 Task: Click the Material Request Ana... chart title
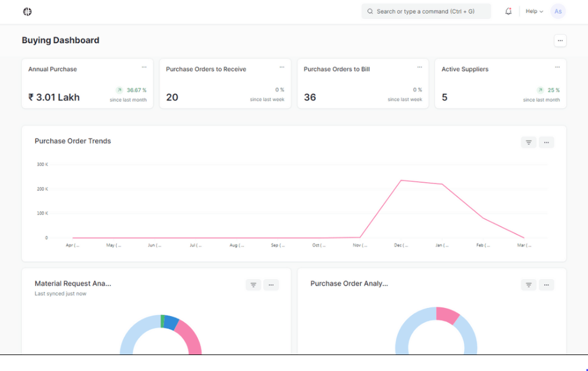pos(73,284)
